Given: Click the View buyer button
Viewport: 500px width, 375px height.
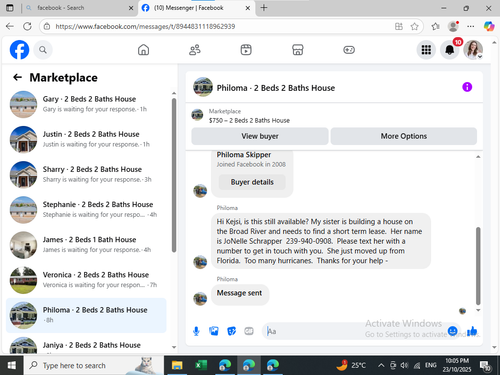Looking at the screenshot, I should pos(260,136).
